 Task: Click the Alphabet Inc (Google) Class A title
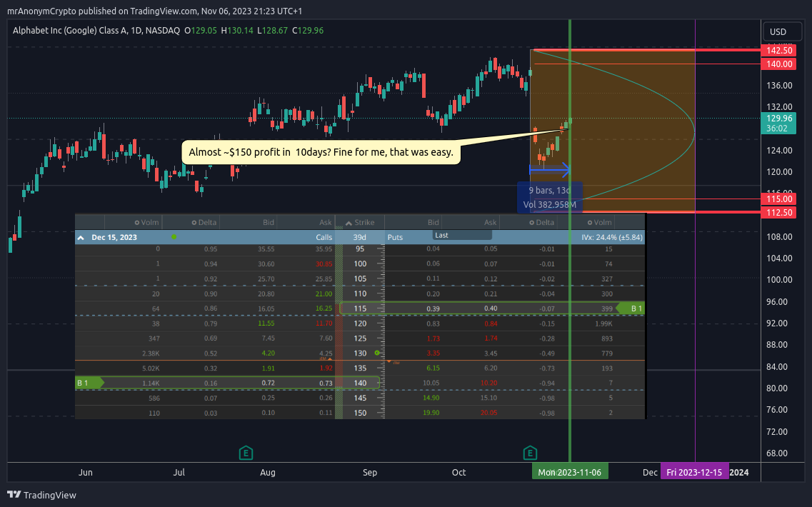click(70, 31)
